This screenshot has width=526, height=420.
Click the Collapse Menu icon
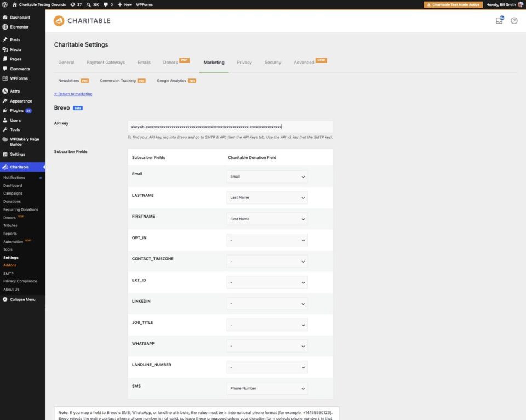point(5,299)
